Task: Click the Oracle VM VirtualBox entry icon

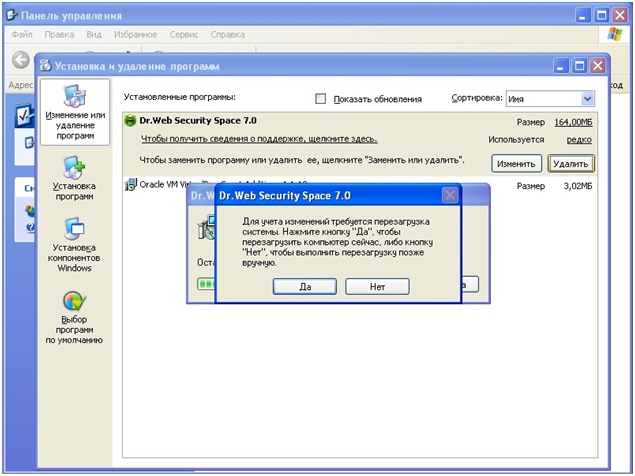Action: 130,185
